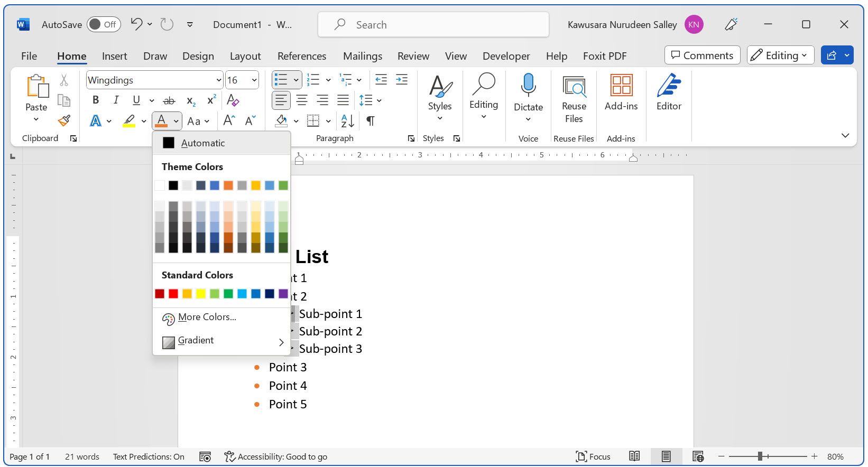Click the Coming Soon megaphone icon

731,24
